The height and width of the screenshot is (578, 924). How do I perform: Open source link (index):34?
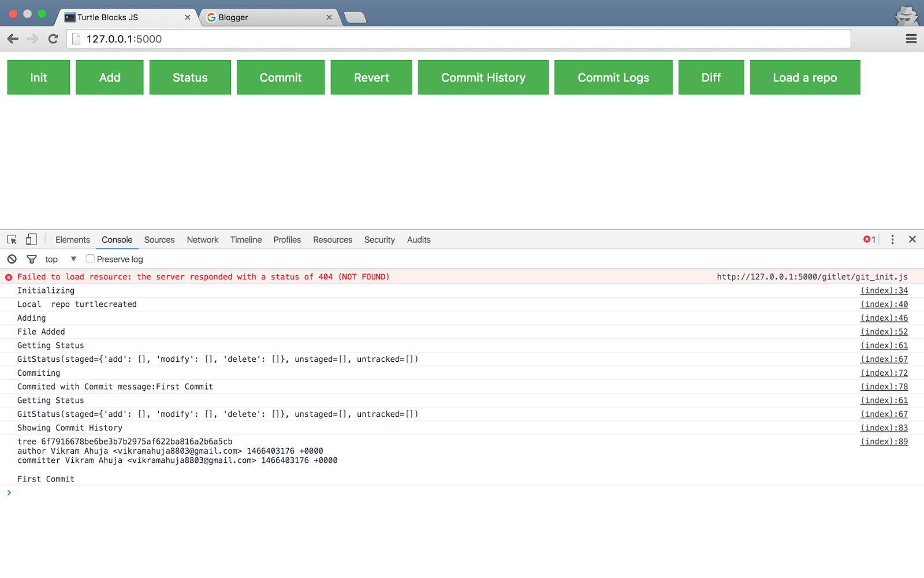(x=884, y=291)
